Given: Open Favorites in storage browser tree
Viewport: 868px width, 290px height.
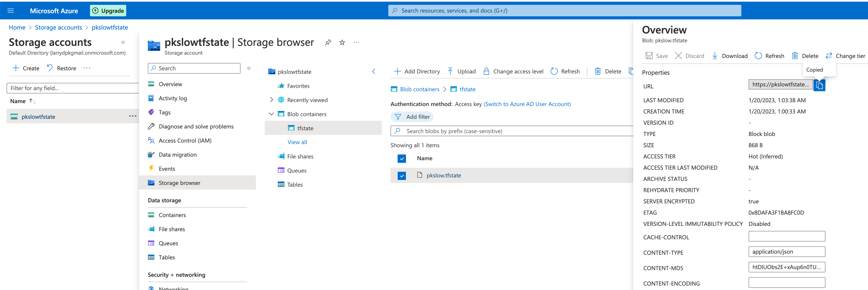Looking at the screenshot, I should pos(298,86).
